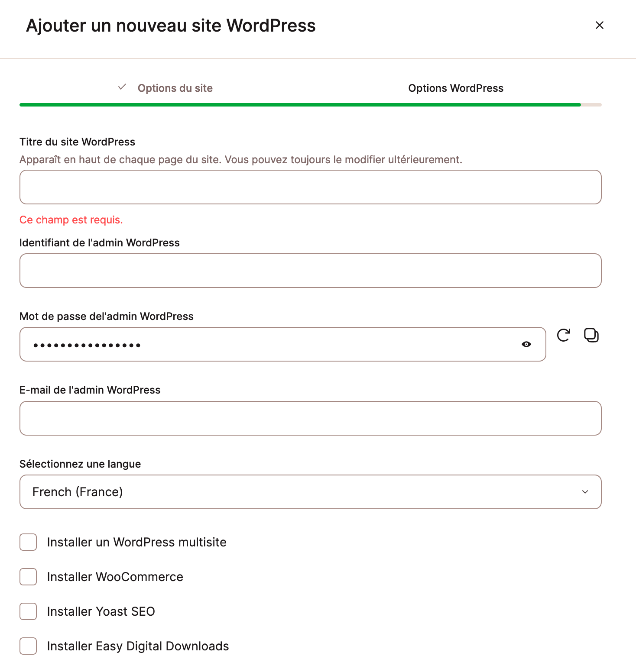Reveal the password with the eye icon

coord(526,344)
